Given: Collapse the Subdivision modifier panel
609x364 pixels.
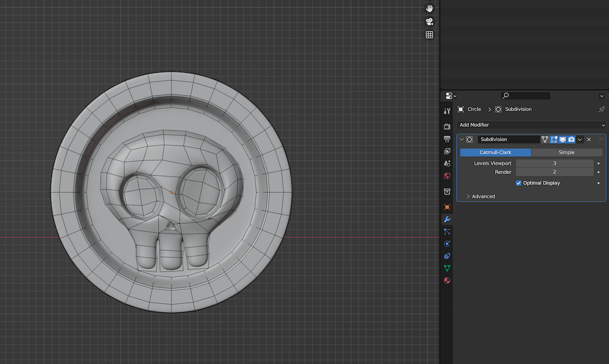Looking at the screenshot, I should [461, 139].
